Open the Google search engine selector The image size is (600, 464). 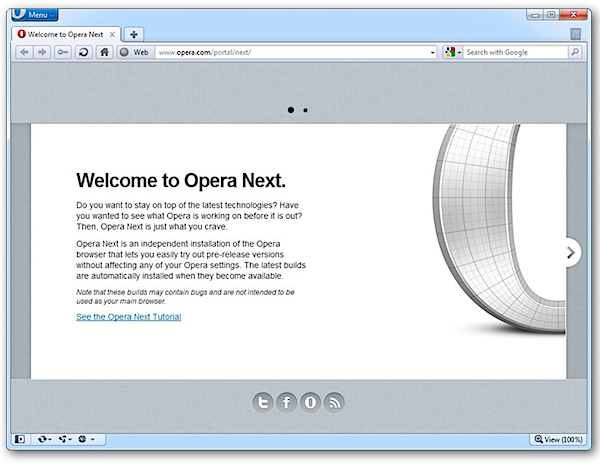(453, 52)
